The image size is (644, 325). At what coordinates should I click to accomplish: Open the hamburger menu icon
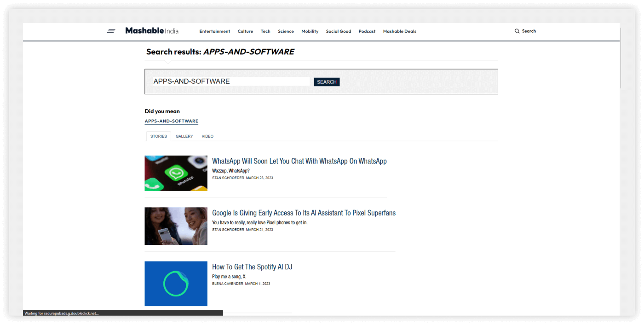coord(111,31)
